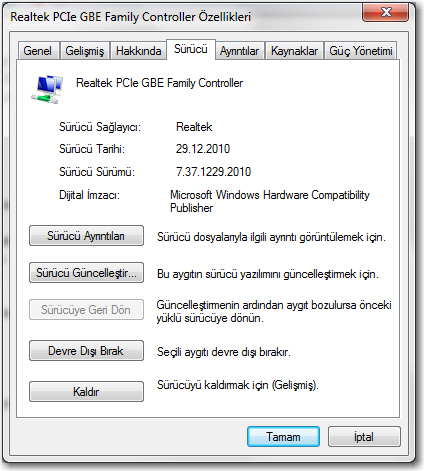Click the Sürücüyü kaldırmak için description
Viewport: 424px width, 471px height.
pos(238,385)
